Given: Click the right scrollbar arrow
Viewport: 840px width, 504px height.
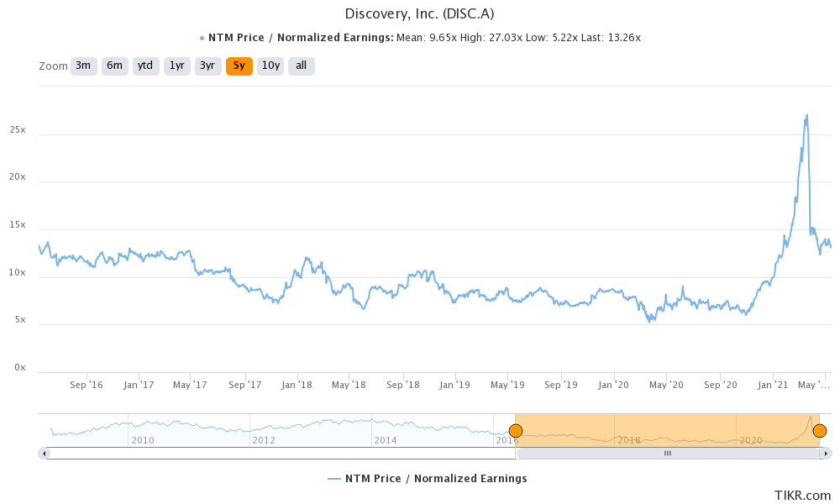Looking at the screenshot, I should click(x=825, y=453).
